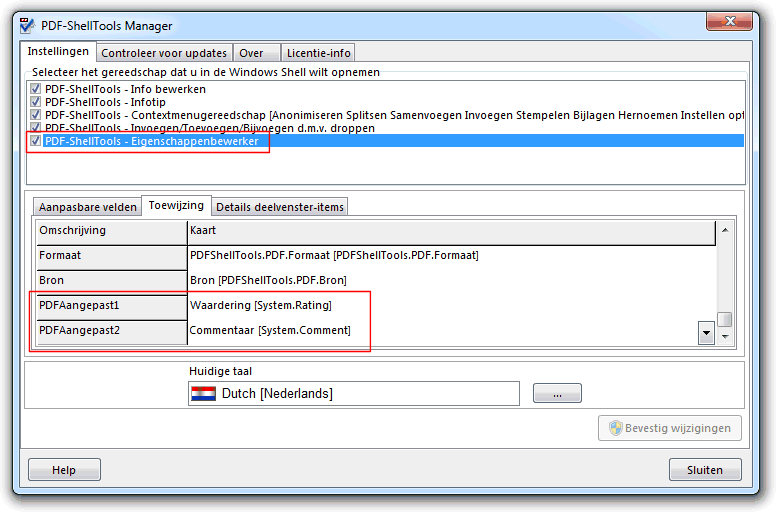Click the Omschrijving column header

[112, 232]
